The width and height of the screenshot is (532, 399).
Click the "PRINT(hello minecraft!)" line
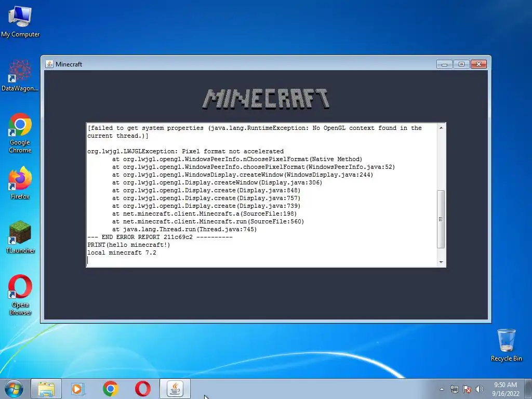pyautogui.click(x=129, y=245)
